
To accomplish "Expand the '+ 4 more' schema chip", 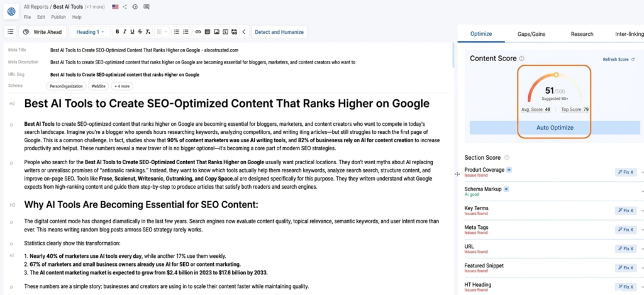I will [122, 86].
